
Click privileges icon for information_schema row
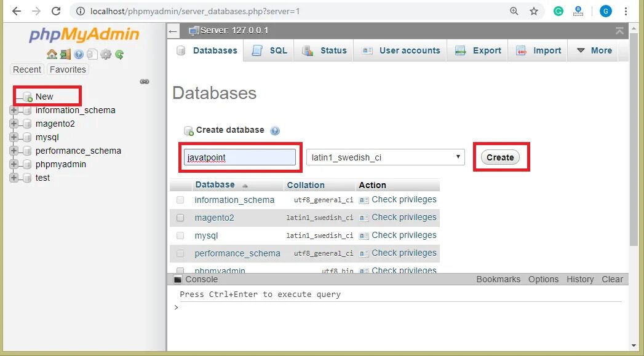tap(364, 200)
